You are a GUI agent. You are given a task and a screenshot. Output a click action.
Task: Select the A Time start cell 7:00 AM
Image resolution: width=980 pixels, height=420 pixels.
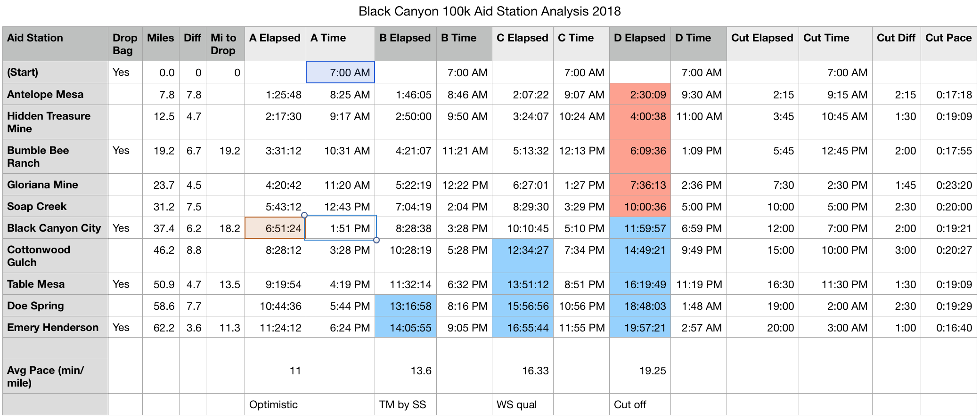tap(340, 73)
